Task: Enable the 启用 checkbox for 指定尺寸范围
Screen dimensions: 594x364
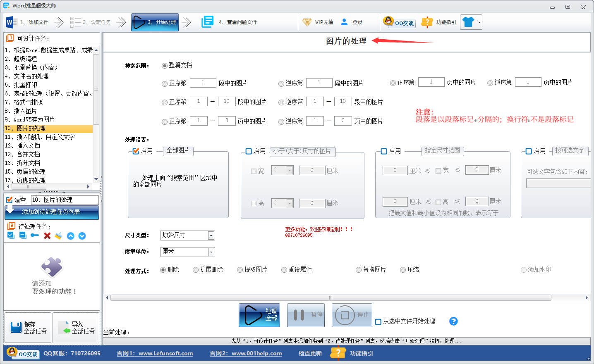Action: [x=383, y=151]
